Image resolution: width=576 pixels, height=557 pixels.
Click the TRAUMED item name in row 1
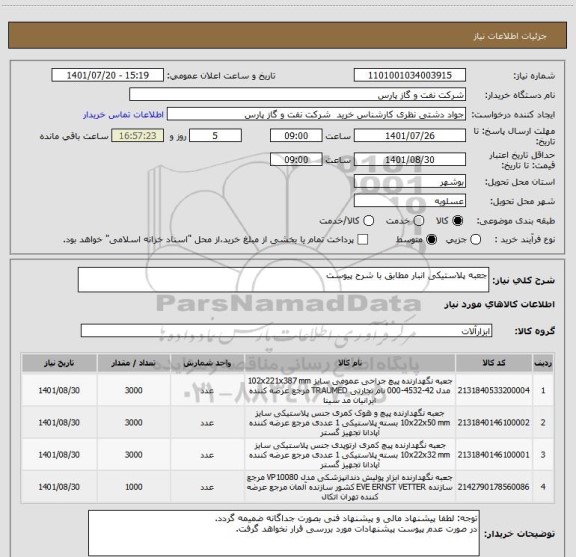coord(350,390)
